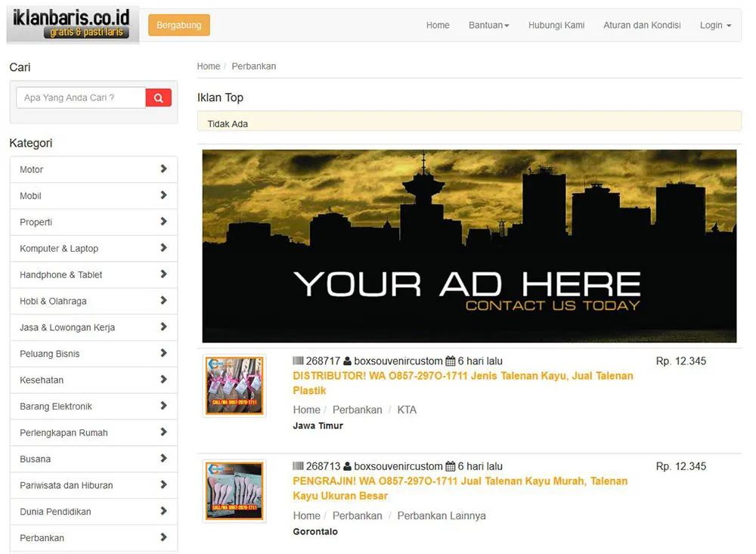
Task: Open the DISTRIBUTOR! talenan kayu ad
Action: [x=462, y=376]
